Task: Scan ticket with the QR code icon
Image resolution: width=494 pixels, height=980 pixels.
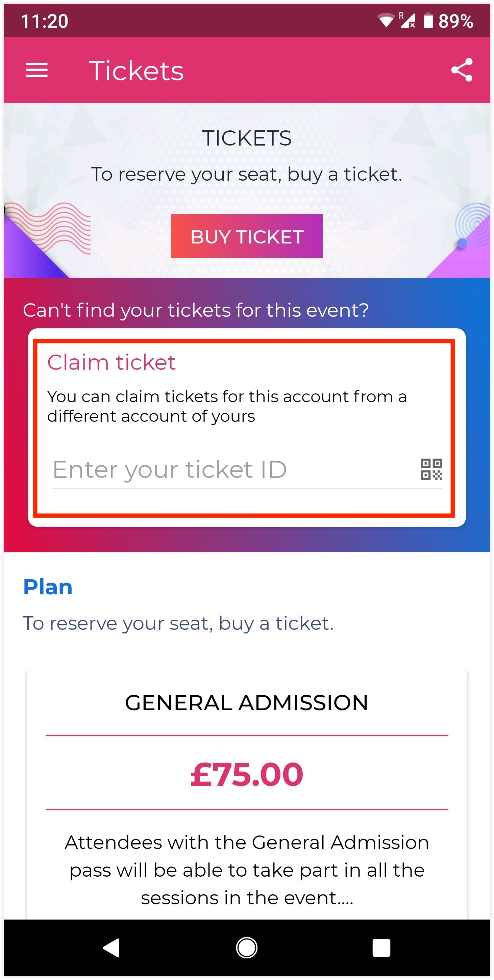Action: click(x=431, y=469)
